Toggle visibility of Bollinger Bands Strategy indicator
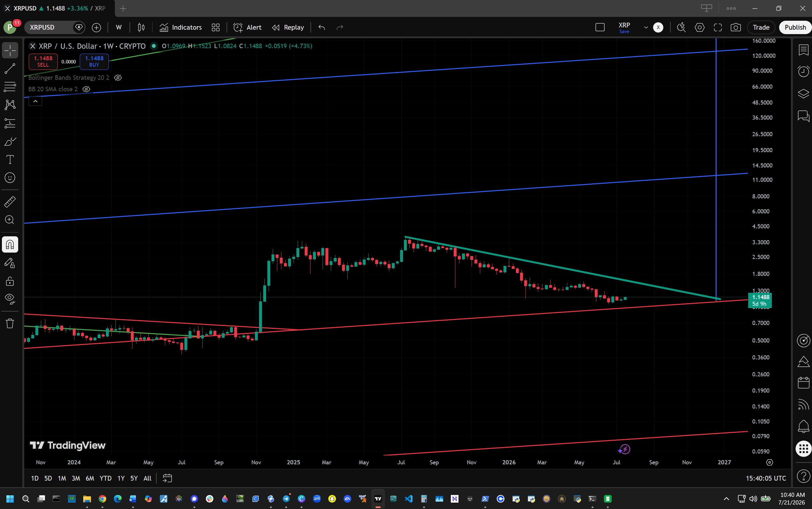This screenshot has height=509, width=812. [x=117, y=78]
